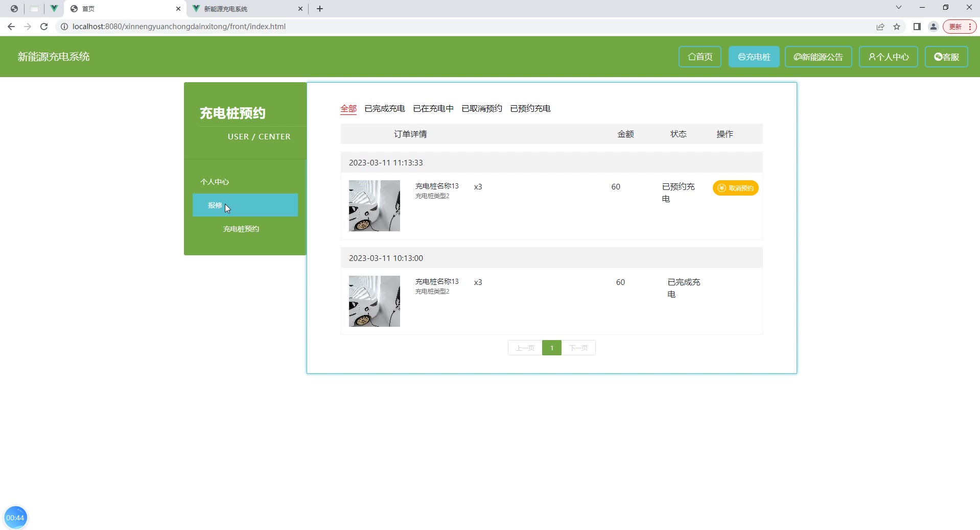
Task: Switch to the 新能源充电系统 browser tab
Action: [240, 9]
